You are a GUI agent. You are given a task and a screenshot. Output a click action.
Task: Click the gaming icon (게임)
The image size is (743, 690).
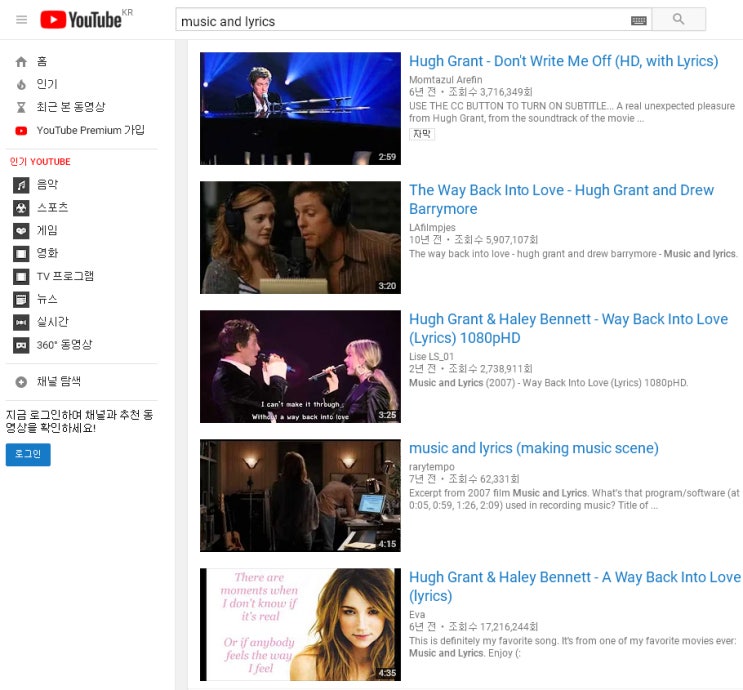[21, 231]
